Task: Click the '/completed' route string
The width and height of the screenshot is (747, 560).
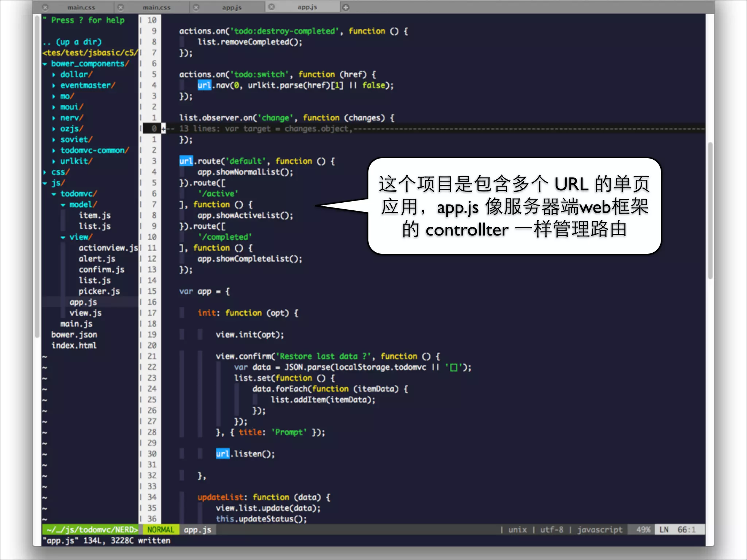Action: 225,237
